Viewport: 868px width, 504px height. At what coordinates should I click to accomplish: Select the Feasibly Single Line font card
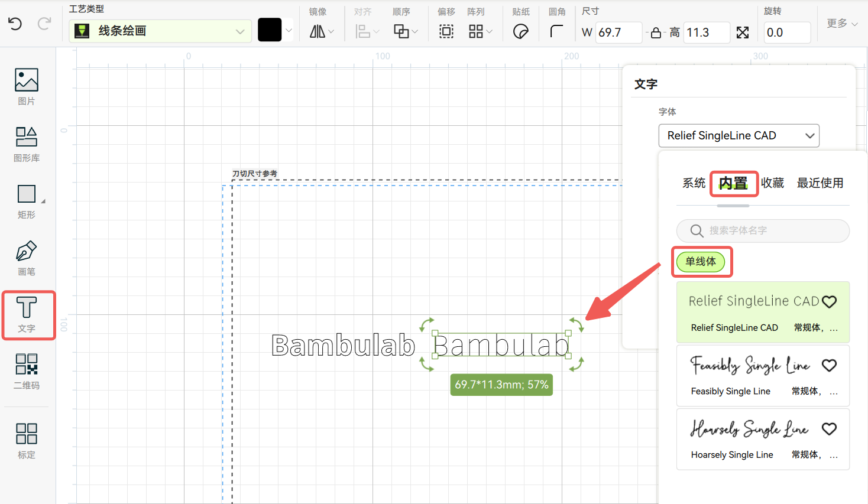[x=763, y=376]
